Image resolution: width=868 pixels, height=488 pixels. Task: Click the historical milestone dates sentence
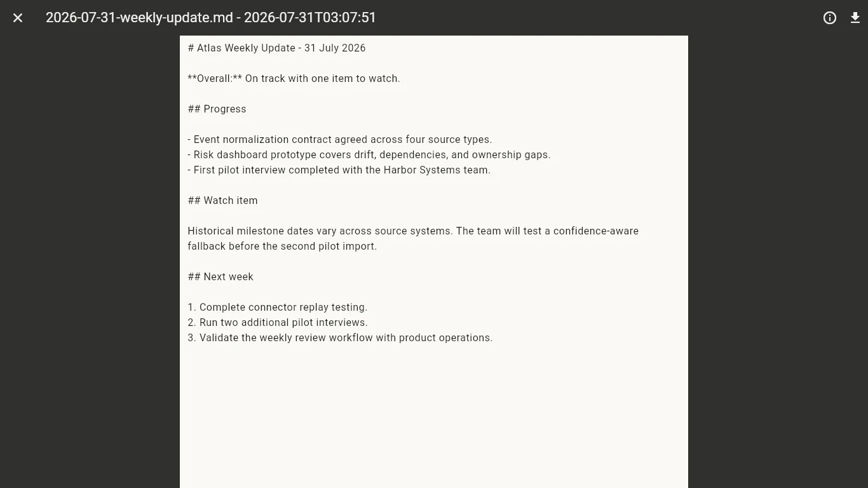[320, 231]
